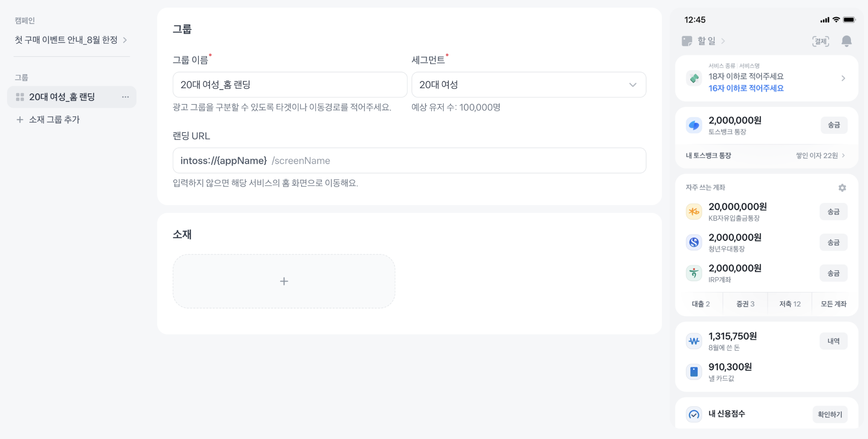The image size is (868, 439).
Task: Click the KB자유입출금통장 bank icon
Action: coord(694,212)
